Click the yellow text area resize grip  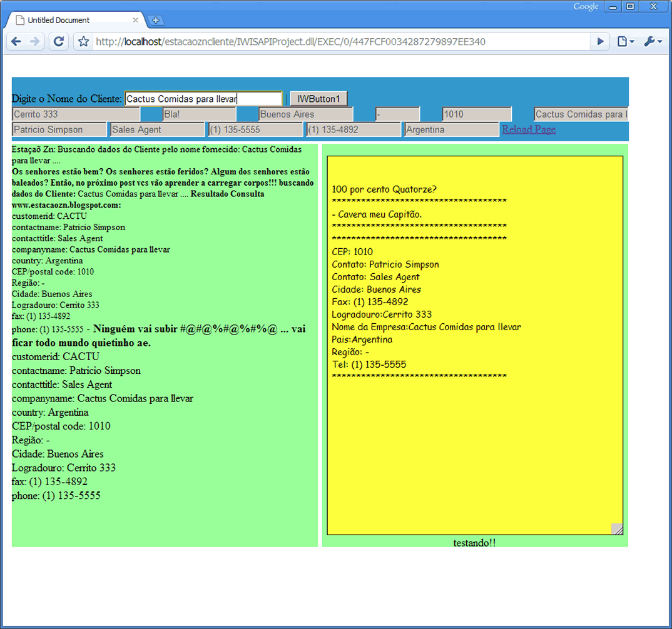click(617, 529)
